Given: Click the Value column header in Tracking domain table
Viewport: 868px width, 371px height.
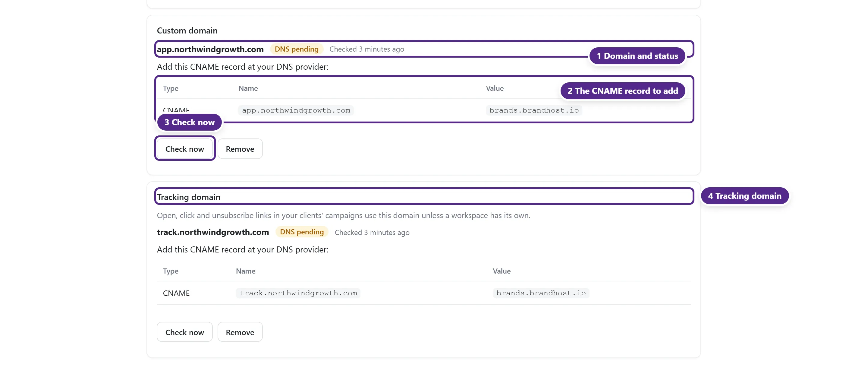Looking at the screenshot, I should pos(502,271).
